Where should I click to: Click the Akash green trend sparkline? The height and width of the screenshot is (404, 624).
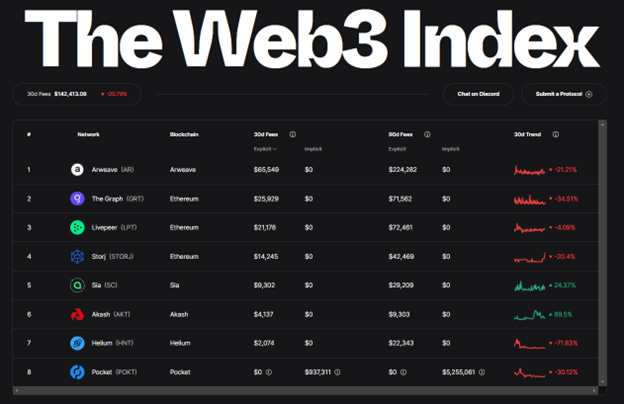click(x=529, y=315)
